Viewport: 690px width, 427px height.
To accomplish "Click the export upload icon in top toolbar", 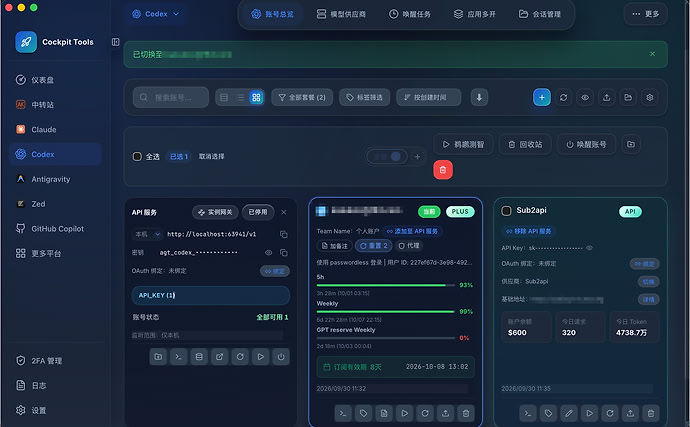I will pos(606,97).
